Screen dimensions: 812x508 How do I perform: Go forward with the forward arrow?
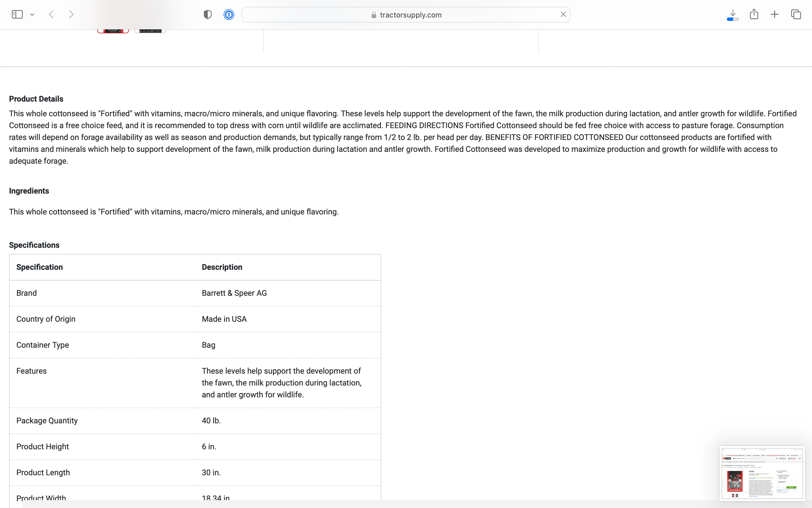pyautogui.click(x=71, y=14)
